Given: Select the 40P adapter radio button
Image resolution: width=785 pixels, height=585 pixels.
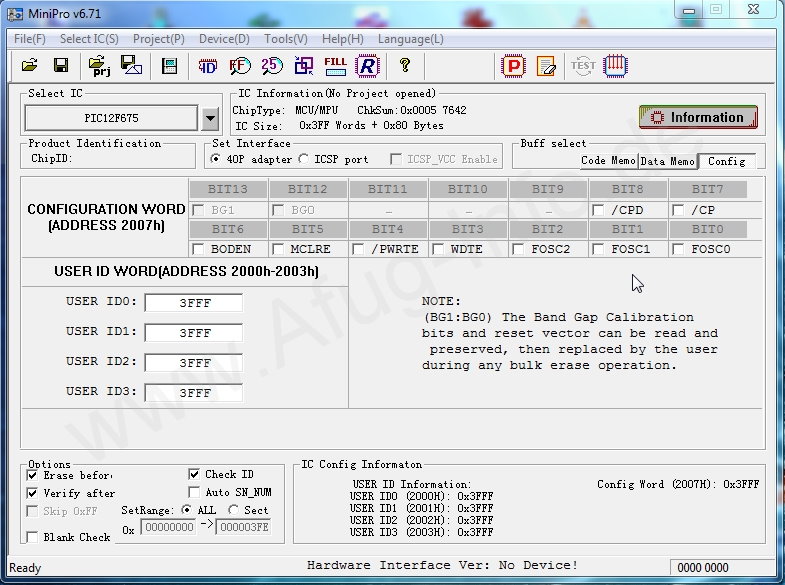Looking at the screenshot, I should pos(215,159).
